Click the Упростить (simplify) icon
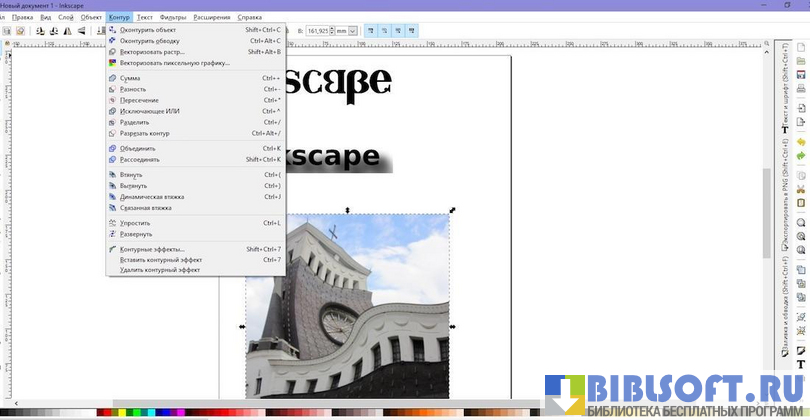This screenshot has width=810, height=420. (112, 223)
